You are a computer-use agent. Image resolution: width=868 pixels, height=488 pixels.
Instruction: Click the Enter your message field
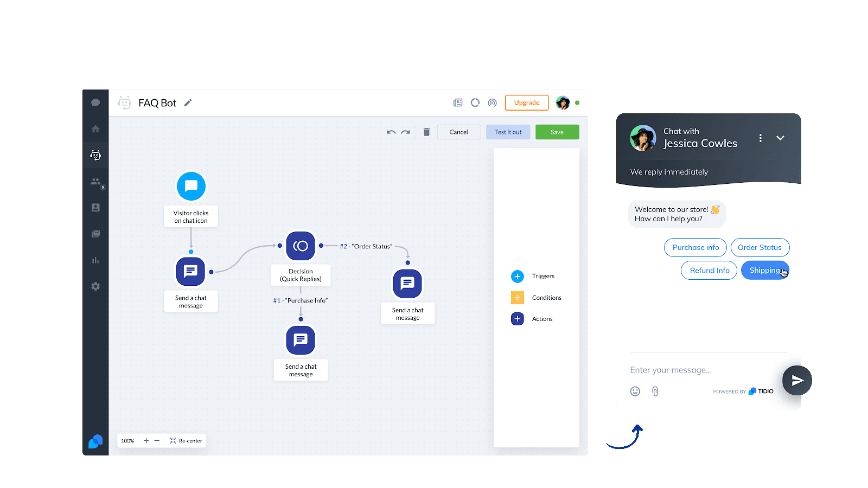[x=700, y=370]
